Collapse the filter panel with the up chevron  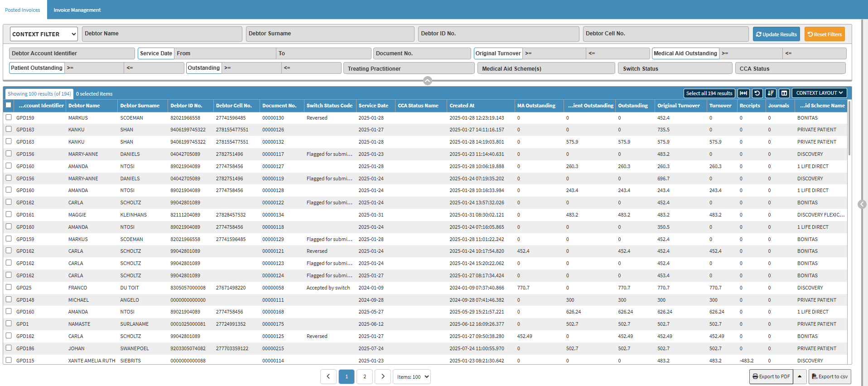pos(427,81)
